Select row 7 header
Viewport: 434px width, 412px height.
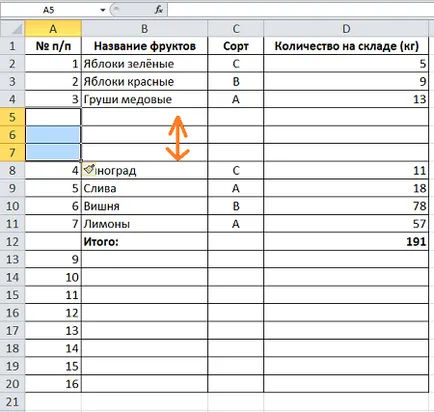pyautogui.click(x=12, y=153)
